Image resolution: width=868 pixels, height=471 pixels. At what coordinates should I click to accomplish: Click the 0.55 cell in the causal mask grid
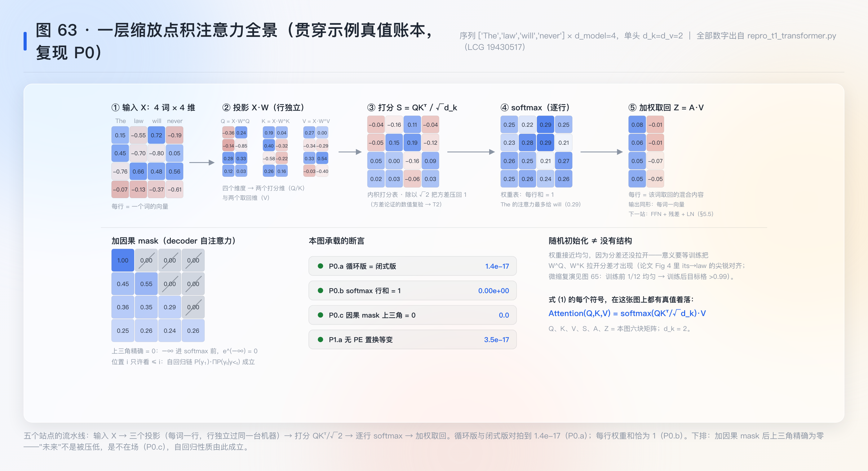coord(146,284)
